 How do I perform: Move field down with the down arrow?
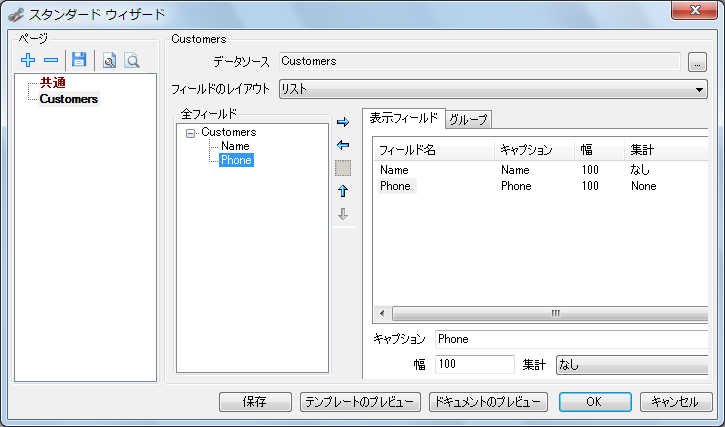point(343,214)
